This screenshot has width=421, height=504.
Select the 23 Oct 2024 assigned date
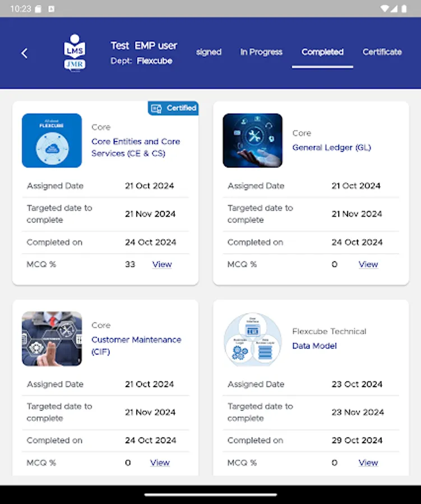point(357,384)
